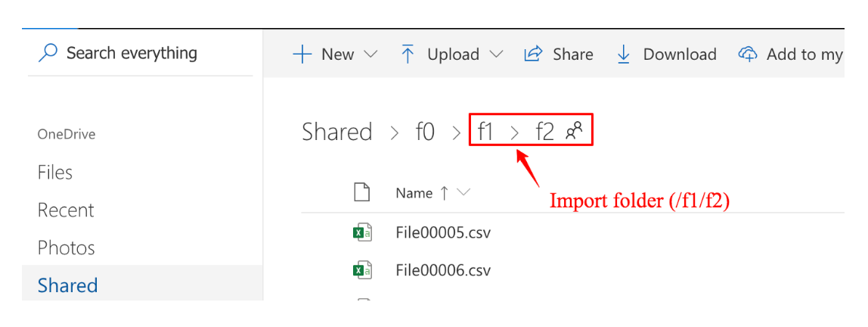868x327 pixels.
Task: Open the file File00005.csv
Action: [x=443, y=232]
